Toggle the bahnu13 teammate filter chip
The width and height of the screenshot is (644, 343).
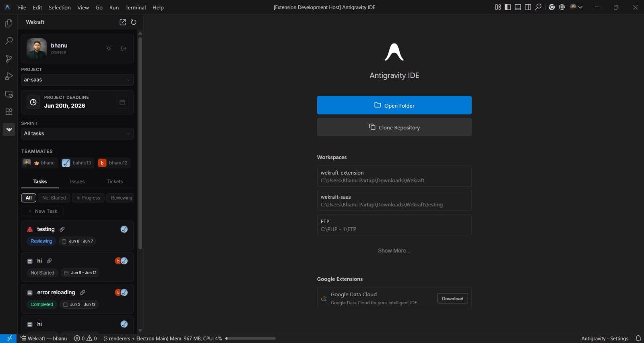pyautogui.click(x=77, y=163)
